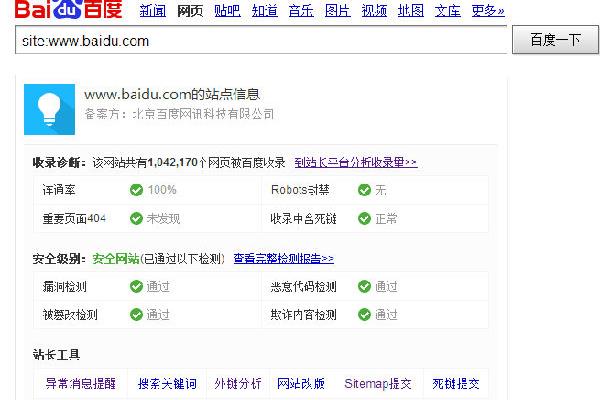Click green check beside 恶意代码检测
The height and width of the screenshot is (400, 600).
[x=364, y=286]
